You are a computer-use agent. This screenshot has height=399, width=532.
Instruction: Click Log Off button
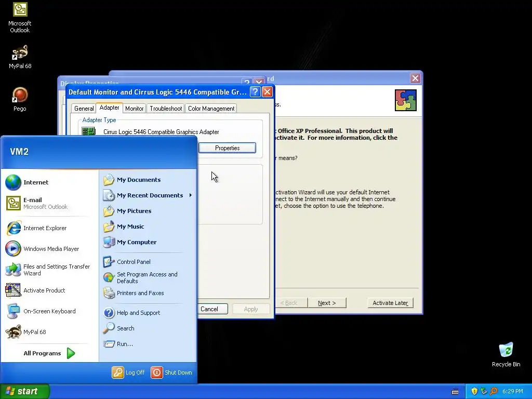[x=128, y=373]
